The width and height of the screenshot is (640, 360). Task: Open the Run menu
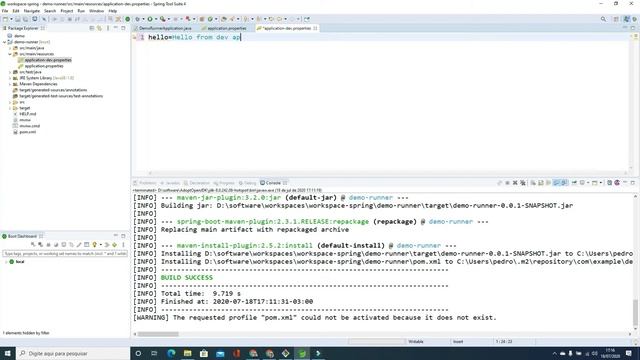click(81, 11)
